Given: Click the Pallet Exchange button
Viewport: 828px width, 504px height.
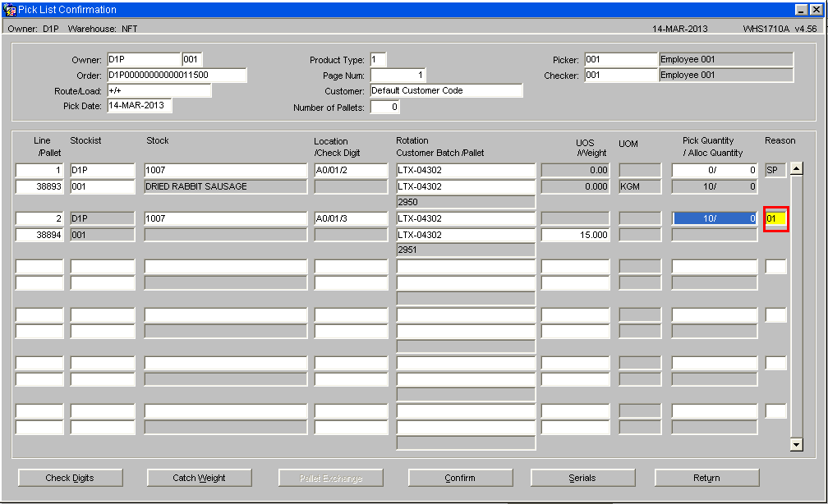Looking at the screenshot, I should click(x=330, y=478).
